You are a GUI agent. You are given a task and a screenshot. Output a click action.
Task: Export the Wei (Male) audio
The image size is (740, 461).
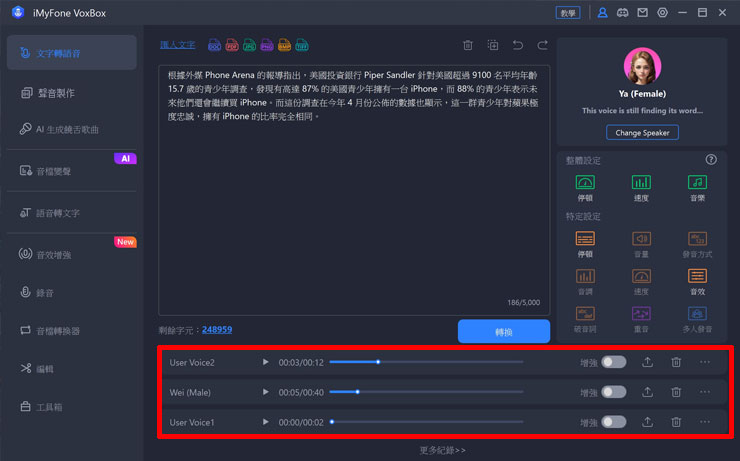[648, 392]
